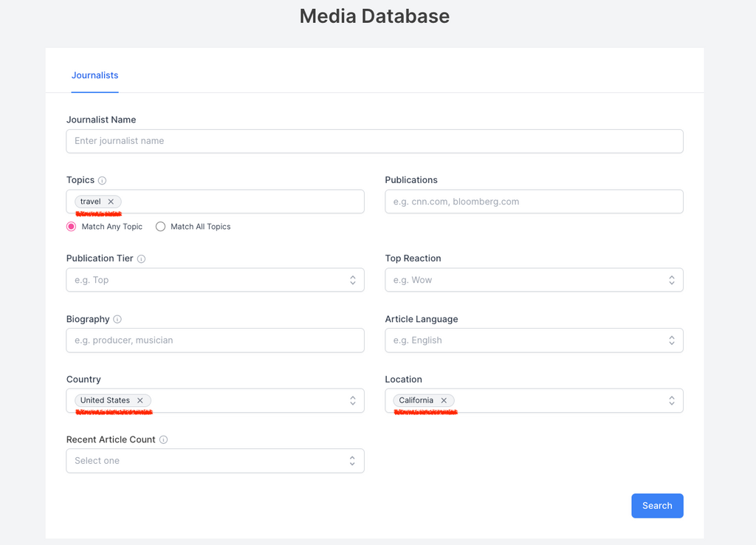The image size is (756, 545).
Task: Open the Publication Tier dropdown
Action: coord(215,280)
